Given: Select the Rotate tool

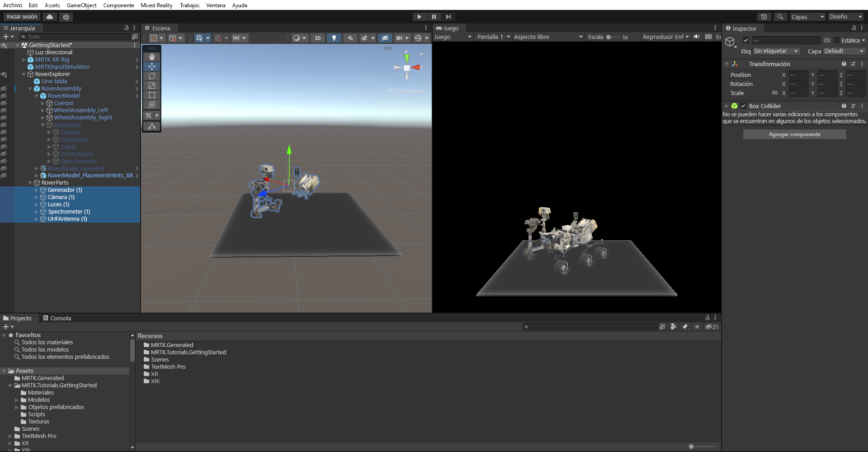Looking at the screenshot, I should (x=152, y=76).
